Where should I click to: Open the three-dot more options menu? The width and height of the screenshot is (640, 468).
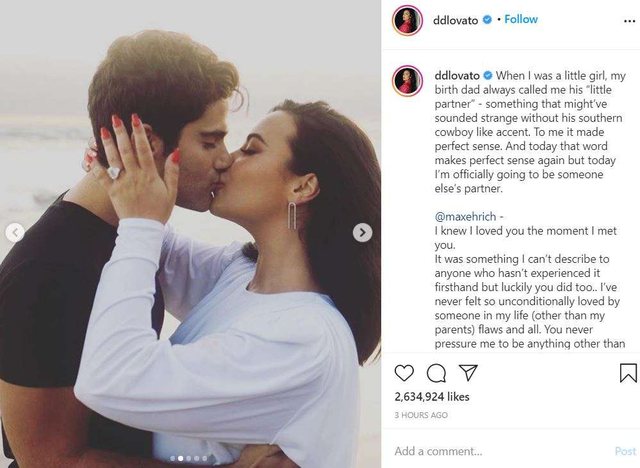[630, 21]
